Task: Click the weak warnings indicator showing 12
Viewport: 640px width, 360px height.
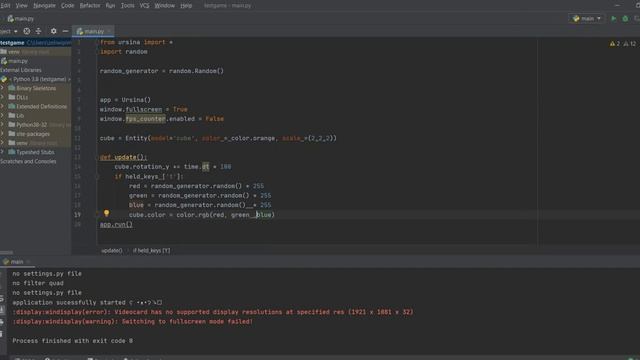Action: pos(630,44)
